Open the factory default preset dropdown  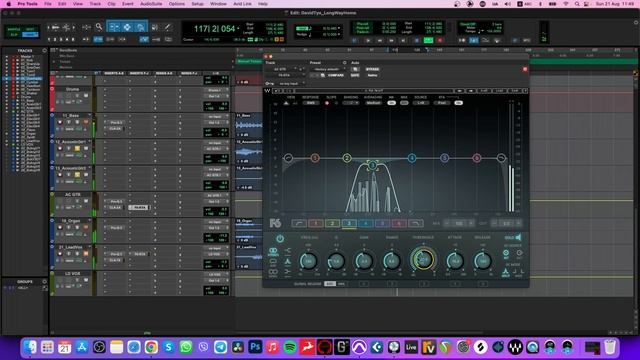click(328, 69)
